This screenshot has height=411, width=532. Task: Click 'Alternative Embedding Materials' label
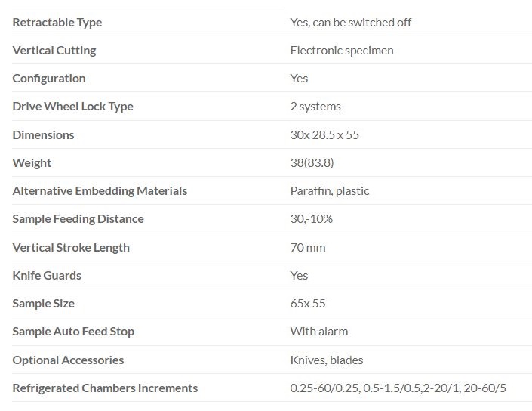(100, 190)
